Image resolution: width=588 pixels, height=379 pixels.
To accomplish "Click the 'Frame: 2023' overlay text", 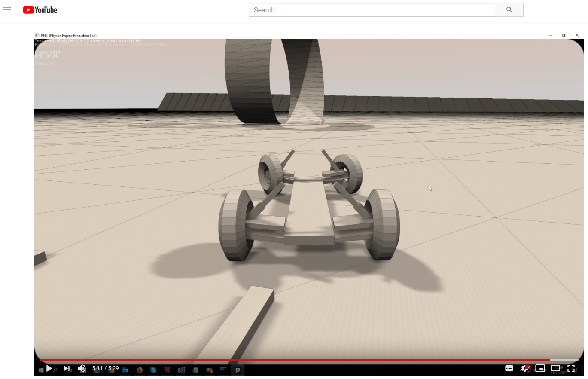I will point(48,52).
